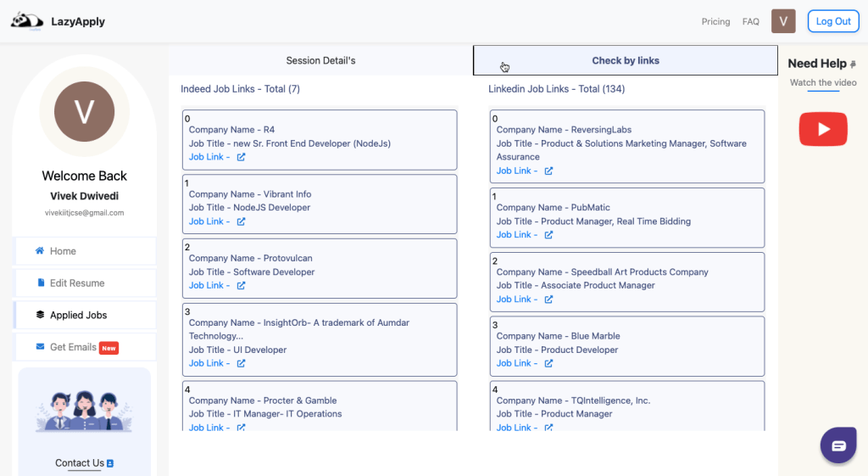Open external link icon for ReversingLabs job
This screenshot has width=868, height=476.
pyautogui.click(x=548, y=171)
